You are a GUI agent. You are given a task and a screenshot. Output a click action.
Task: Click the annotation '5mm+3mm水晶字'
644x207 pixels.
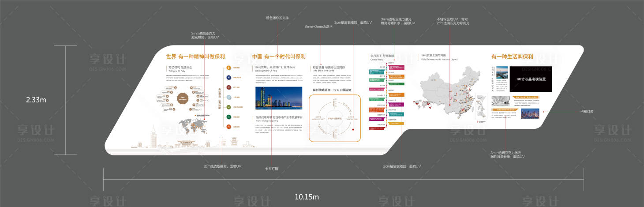tap(318, 27)
